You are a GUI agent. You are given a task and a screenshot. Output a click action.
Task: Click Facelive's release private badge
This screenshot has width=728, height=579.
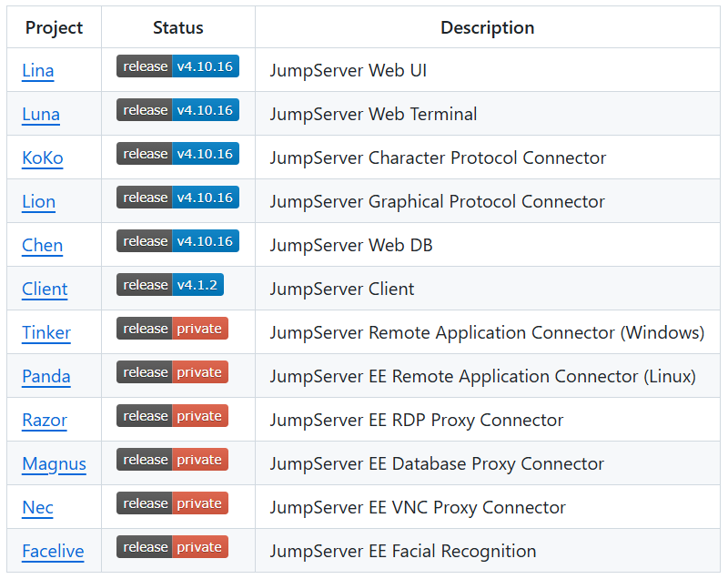[x=172, y=547]
